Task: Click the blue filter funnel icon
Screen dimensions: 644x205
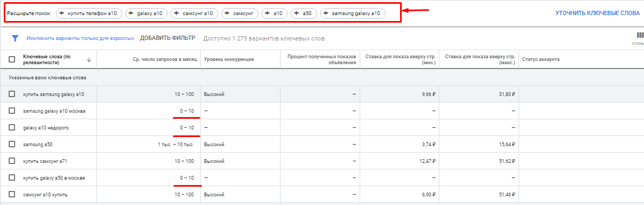Action: 15,38
